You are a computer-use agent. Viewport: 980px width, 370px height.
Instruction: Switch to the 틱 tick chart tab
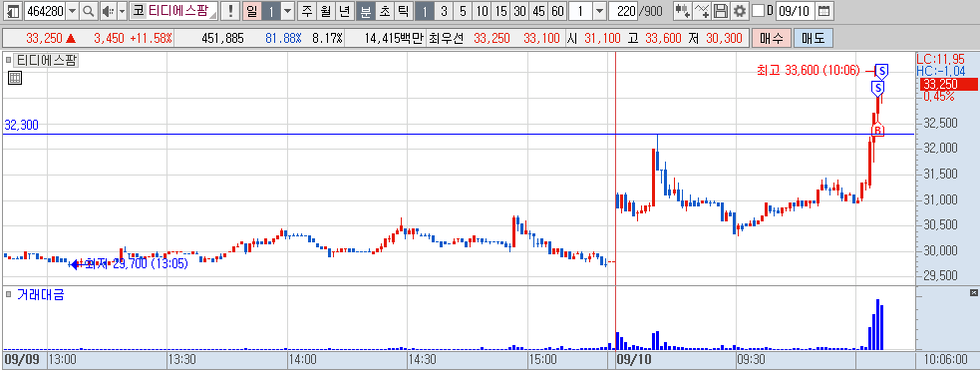pyautogui.click(x=404, y=11)
